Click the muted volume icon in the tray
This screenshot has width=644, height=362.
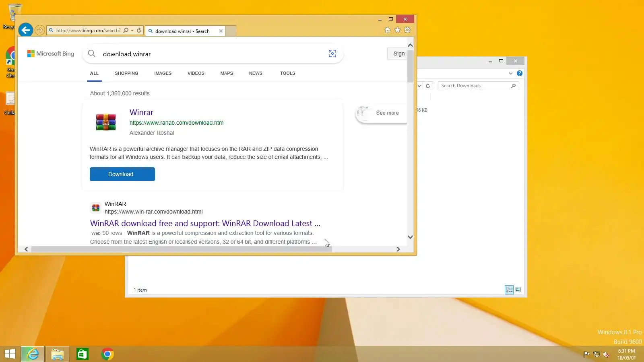(x=606, y=354)
